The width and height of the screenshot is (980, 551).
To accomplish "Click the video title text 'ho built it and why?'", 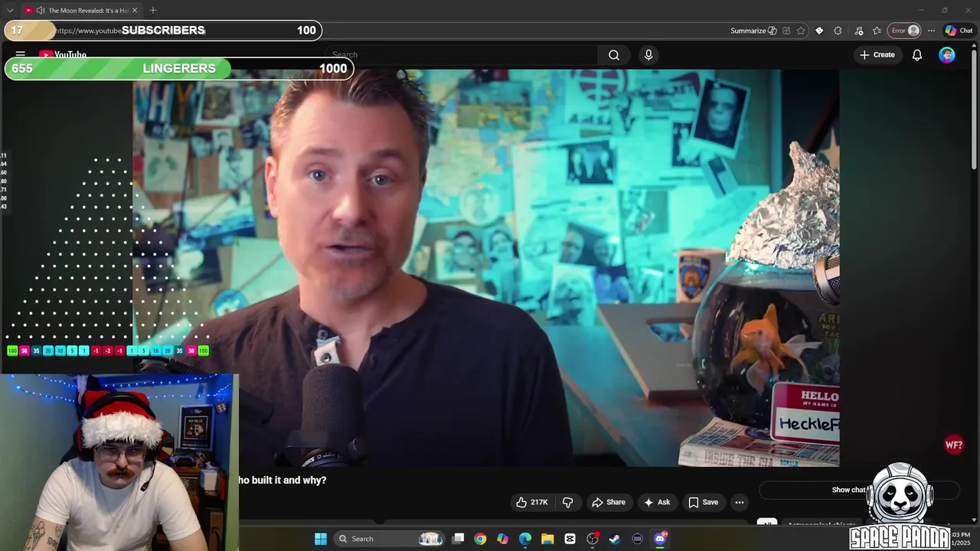I will tap(283, 480).
